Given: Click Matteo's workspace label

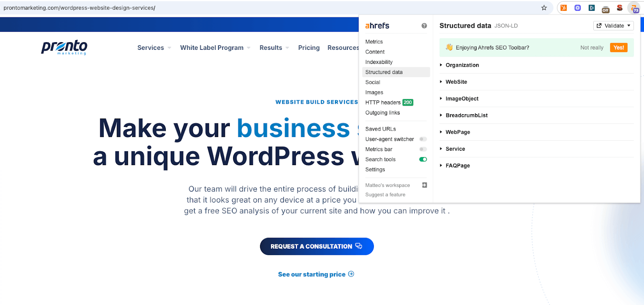Looking at the screenshot, I should [388, 185].
